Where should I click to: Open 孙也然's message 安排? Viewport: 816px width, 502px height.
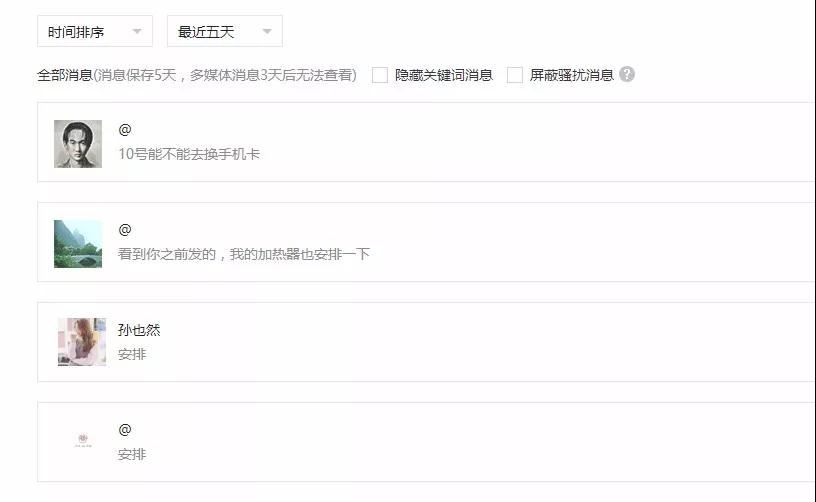coord(132,354)
